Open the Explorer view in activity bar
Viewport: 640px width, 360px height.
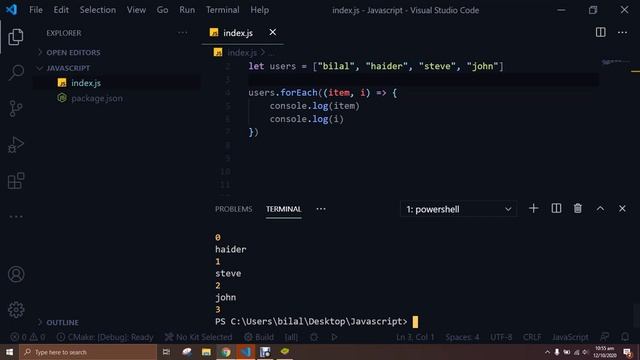click(16, 37)
